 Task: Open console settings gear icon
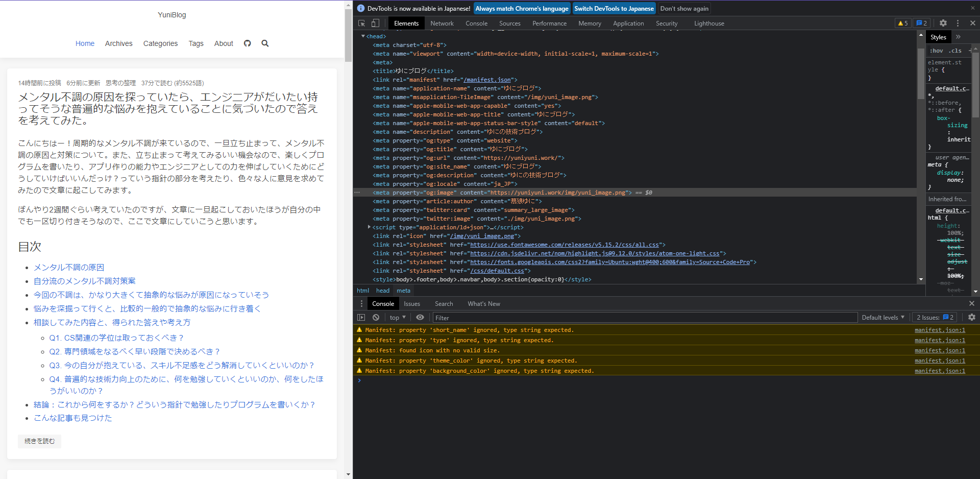click(972, 317)
